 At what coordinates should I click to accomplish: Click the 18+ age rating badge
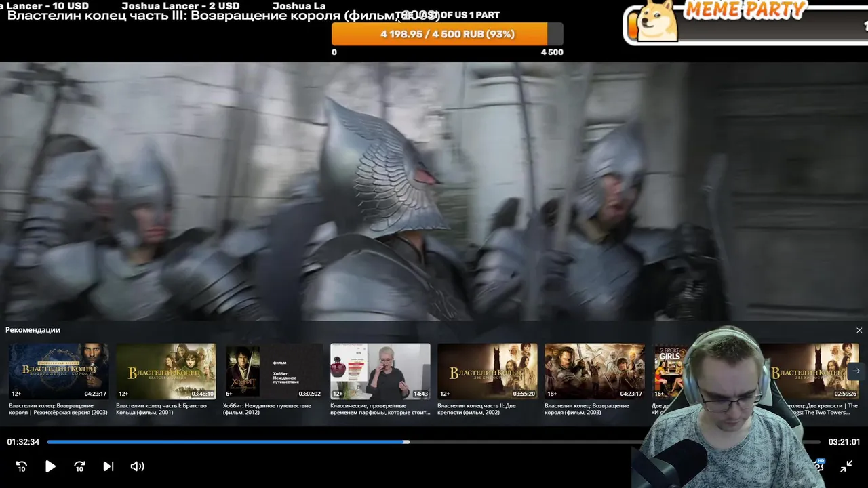tap(552, 393)
